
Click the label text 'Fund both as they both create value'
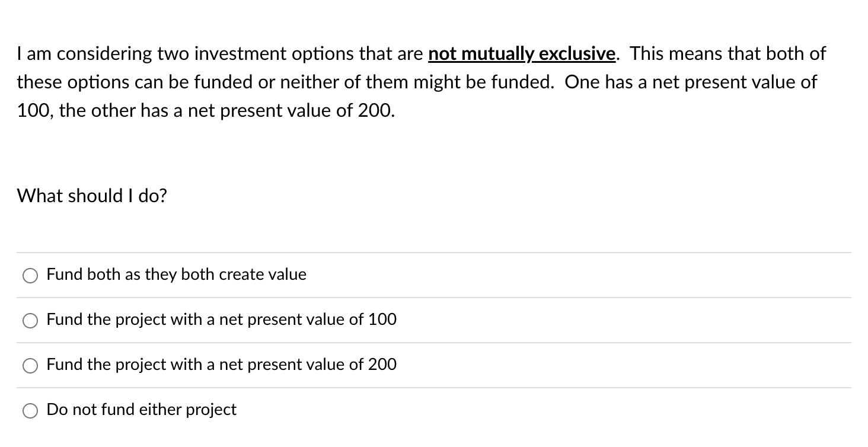(x=176, y=274)
